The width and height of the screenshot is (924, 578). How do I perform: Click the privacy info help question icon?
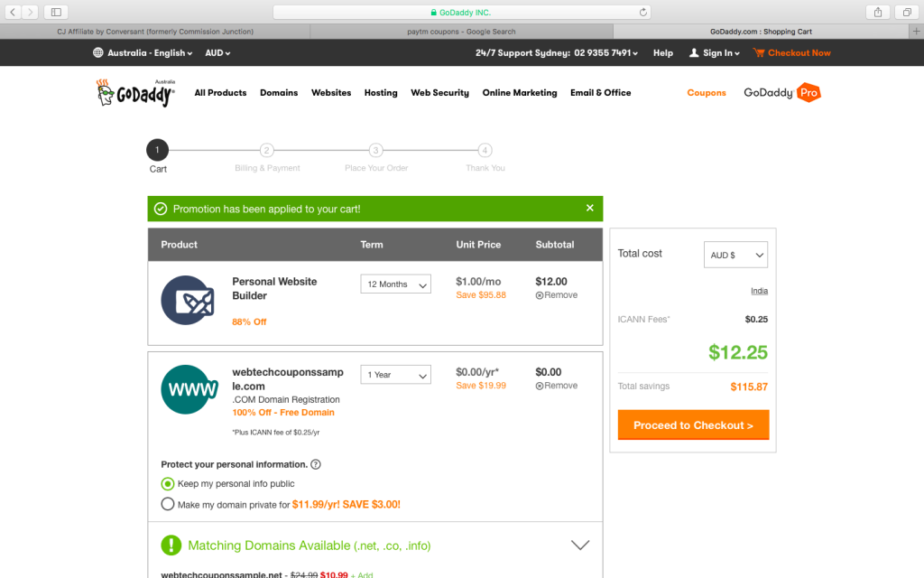[x=316, y=465]
